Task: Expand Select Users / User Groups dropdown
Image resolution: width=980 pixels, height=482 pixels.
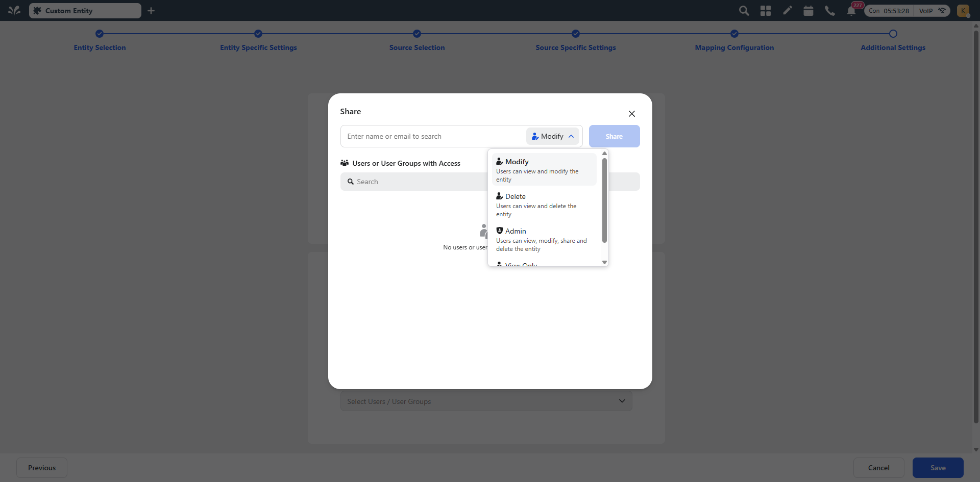Action: (486, 401)
